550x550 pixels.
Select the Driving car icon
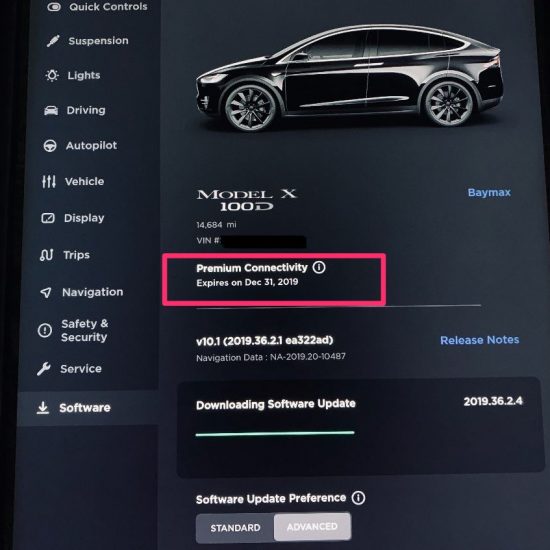point(51,110)
